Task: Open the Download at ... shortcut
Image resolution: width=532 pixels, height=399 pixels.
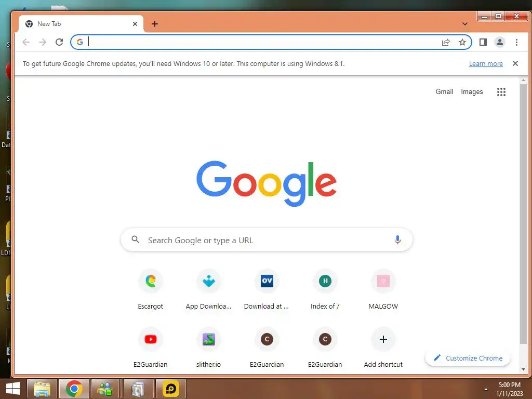Action: [267, 289]
